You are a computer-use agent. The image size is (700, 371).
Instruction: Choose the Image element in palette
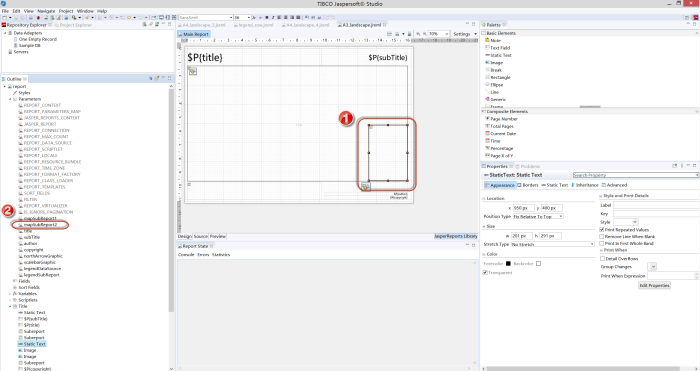pyautogui.click(x=494, y=63)
